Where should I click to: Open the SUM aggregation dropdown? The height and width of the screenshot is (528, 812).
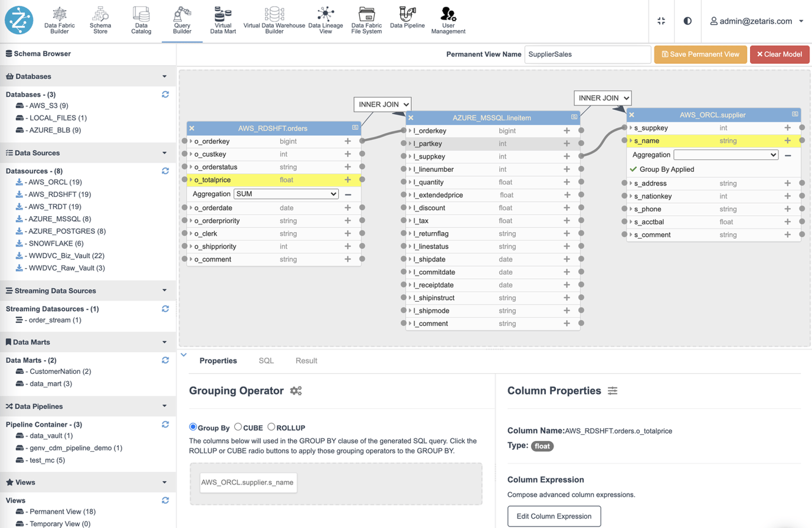pos(286,194)
